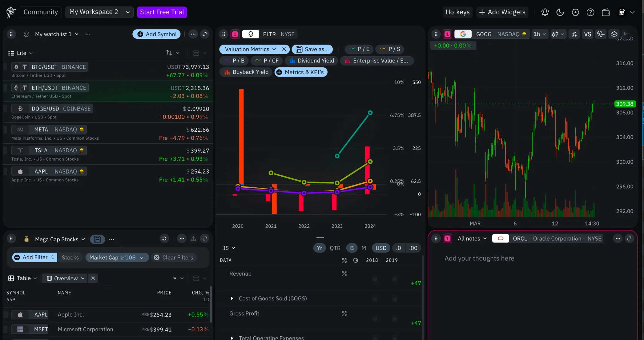The width and height of the screenshot is (644, 340).
Task: Switch financials to QTR period
Action: point(335,248)
